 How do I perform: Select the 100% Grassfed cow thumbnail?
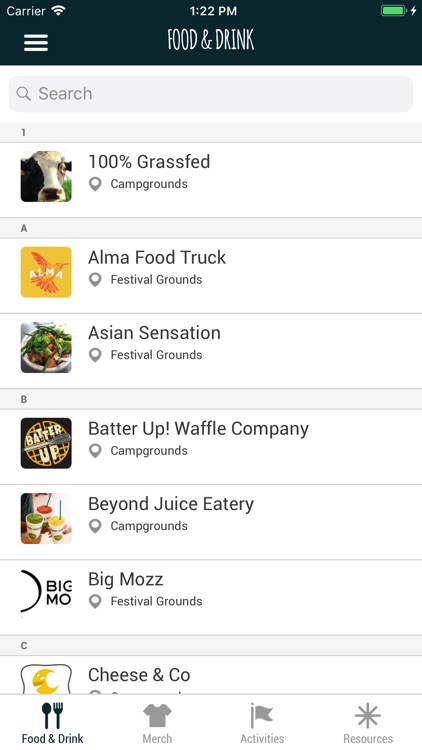pos(46,176)
